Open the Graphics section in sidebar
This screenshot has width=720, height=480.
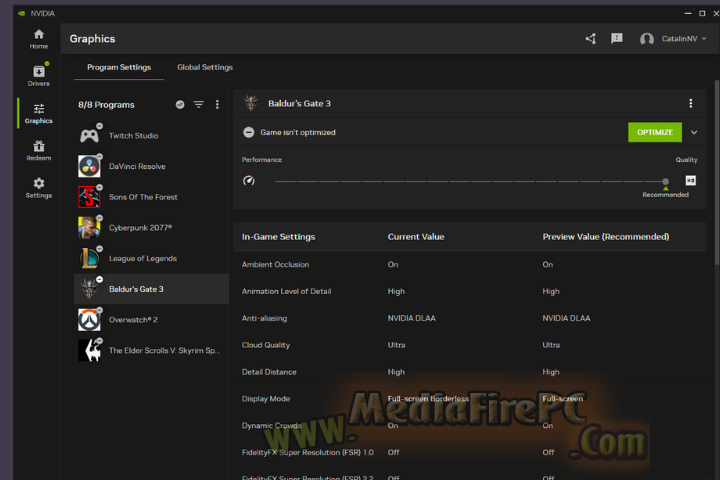(x=39, y=113)
